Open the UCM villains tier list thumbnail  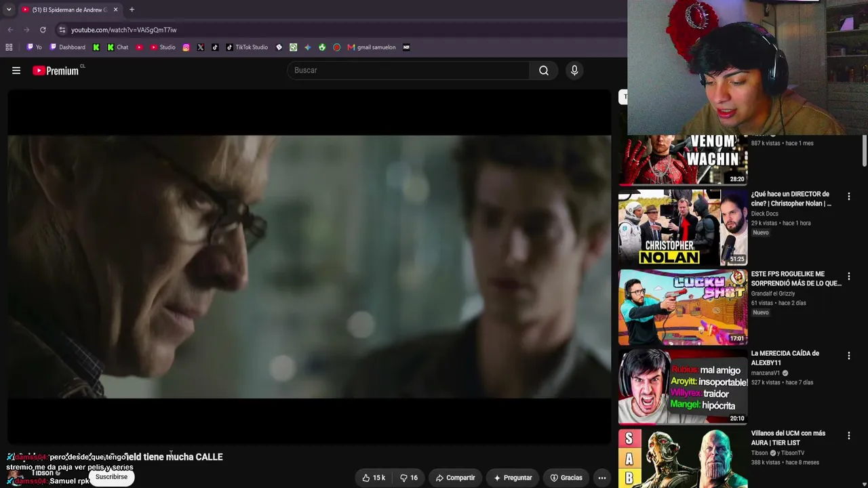pyautogui.click(x=683, y=458)
